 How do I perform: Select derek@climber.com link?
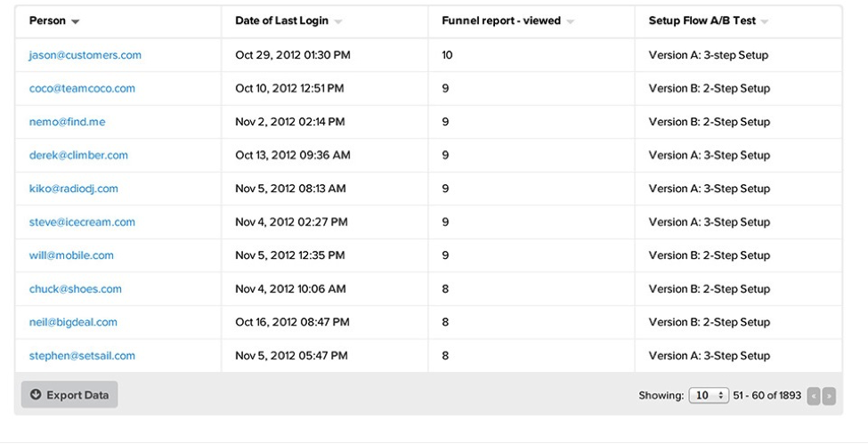[x=78, y=155]
